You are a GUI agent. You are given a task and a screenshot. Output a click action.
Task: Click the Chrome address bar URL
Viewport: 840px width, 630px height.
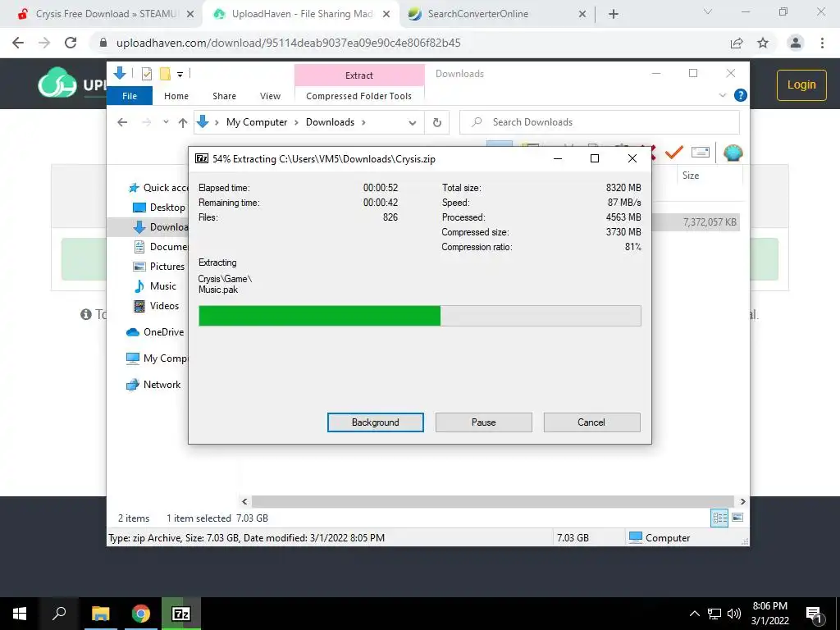pyautogui.click(x=288, y=43)
